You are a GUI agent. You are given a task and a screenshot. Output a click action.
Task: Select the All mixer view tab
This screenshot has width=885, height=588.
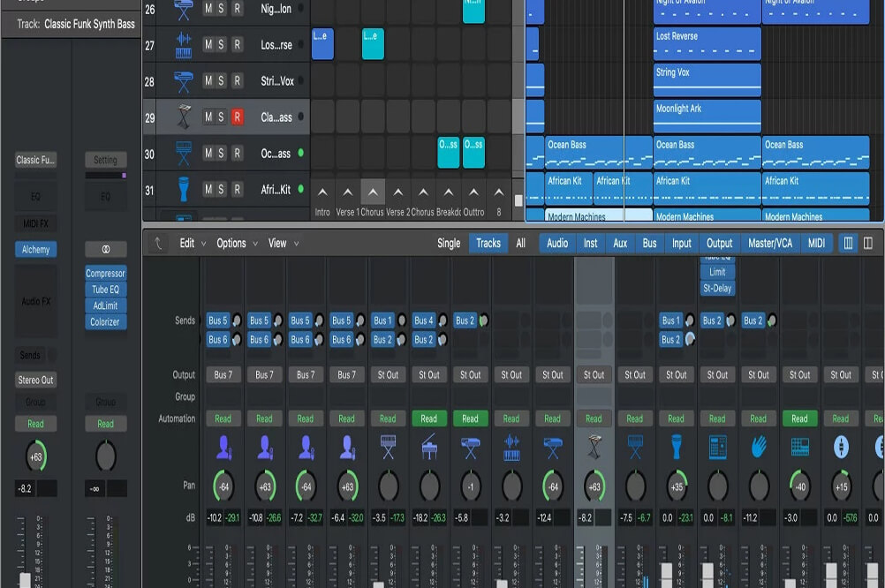click(521, 244)
